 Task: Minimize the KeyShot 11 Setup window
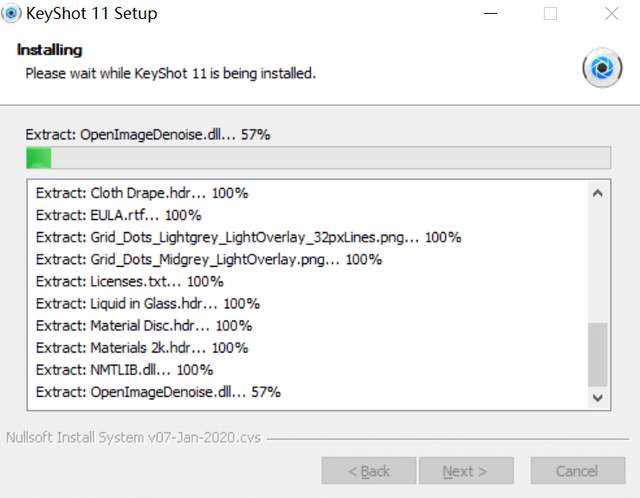click(491, 13)
